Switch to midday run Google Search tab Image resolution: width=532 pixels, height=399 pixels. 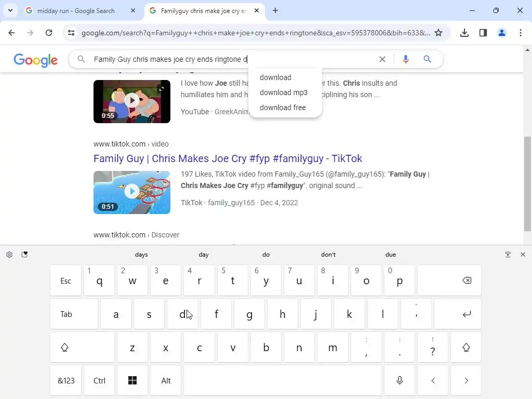point(76,11)
